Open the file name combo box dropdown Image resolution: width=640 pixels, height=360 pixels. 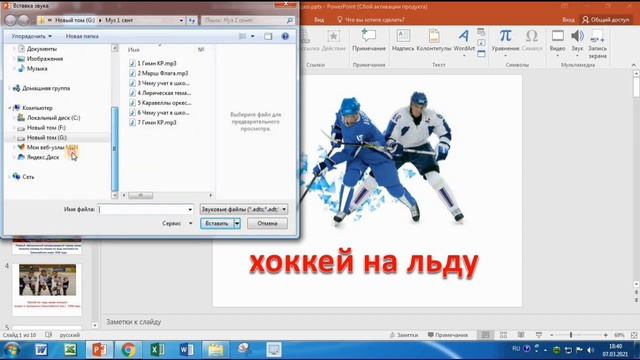(190, 209)
